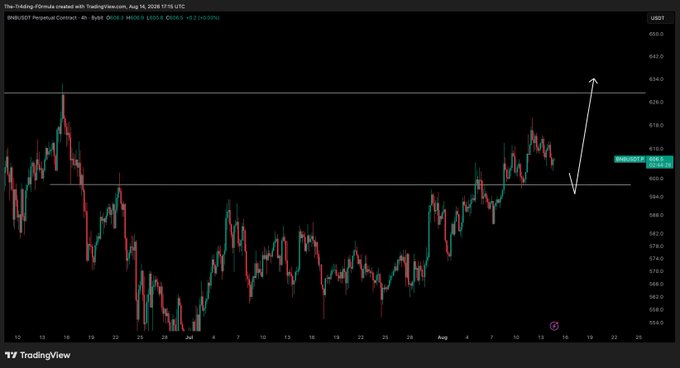
Task: Click the +0.2 (+0.03%) change readout
Action: click(x=203, y=18)
